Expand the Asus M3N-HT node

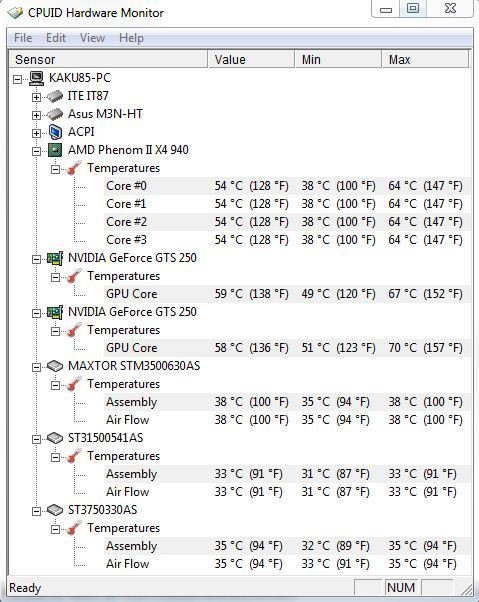click(36, 115)
